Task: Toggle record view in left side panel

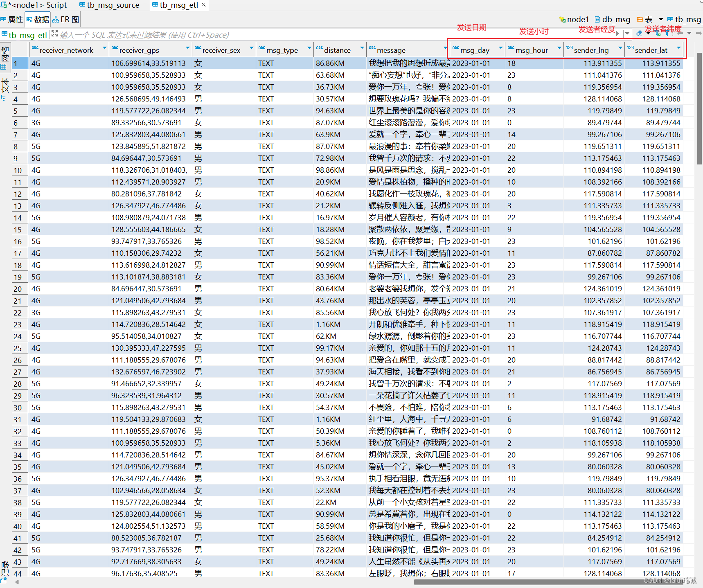Action: pyautogui.click(x=5, y=569)
